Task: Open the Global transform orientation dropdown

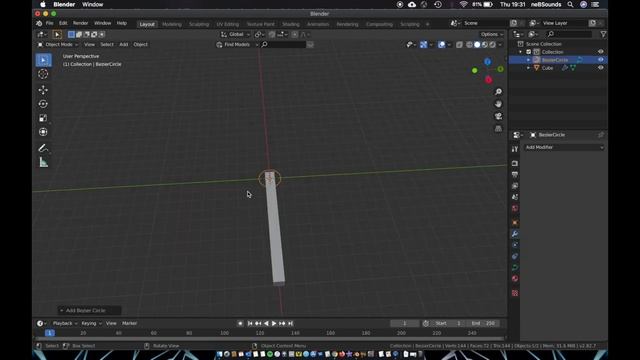Action: pos(236,35)
